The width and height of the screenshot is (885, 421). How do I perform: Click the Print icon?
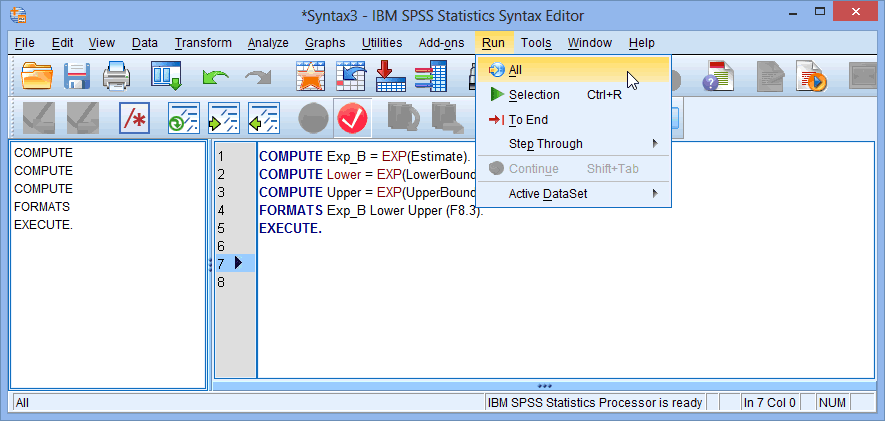(x=117, y=76)
